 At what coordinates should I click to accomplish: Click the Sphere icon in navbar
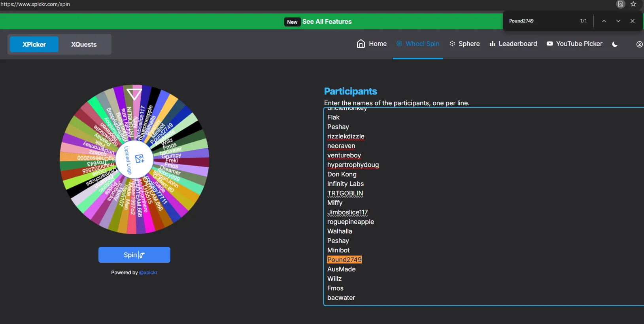click(452, 44)
